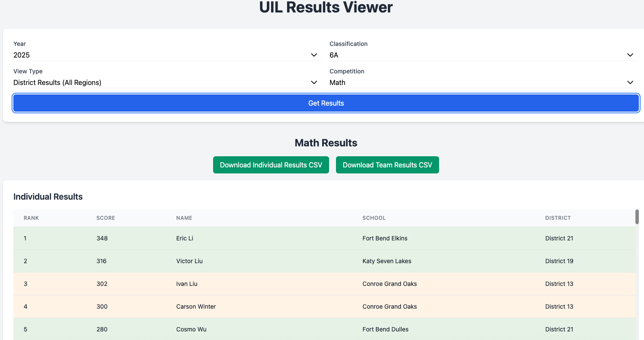This screenshot has width=644, height=340.
Task: Open the Year dropdown showing 2025
Action: 167,55
